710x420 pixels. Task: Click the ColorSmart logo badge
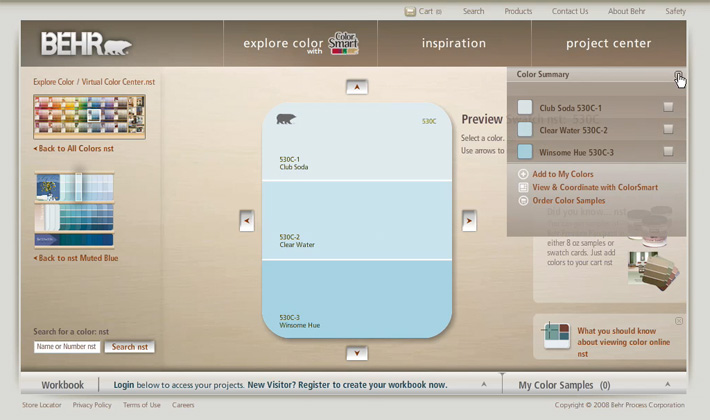(343, 43)
